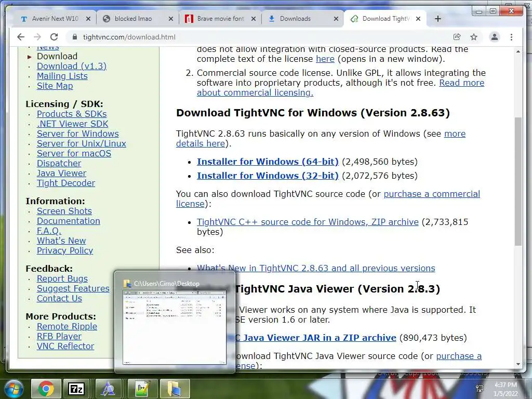Download Java Viewer JAR in ZIP archive

pos(315,338)
